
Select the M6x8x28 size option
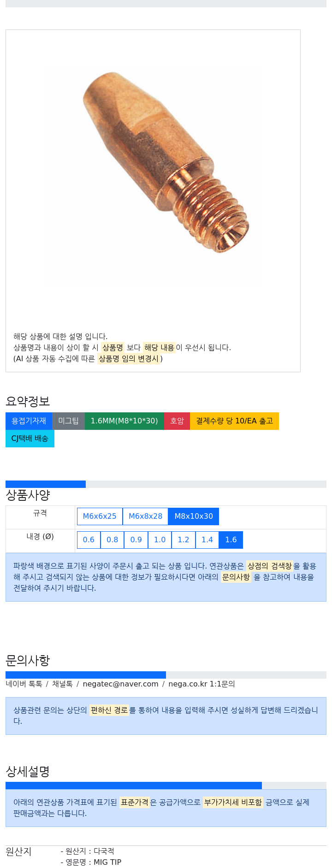[145, 516]
